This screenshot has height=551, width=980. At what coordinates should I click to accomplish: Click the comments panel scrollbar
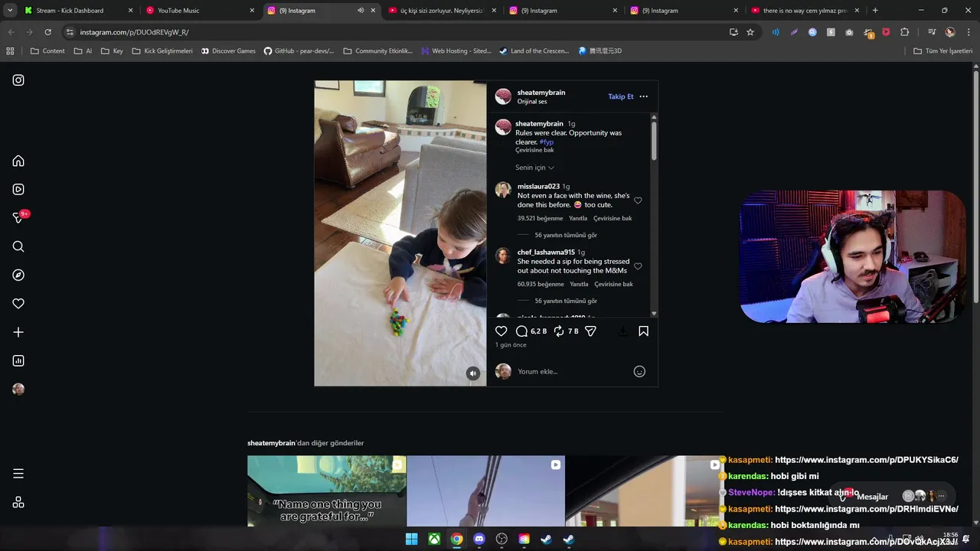pyautogui.click(x=654, y=142)
